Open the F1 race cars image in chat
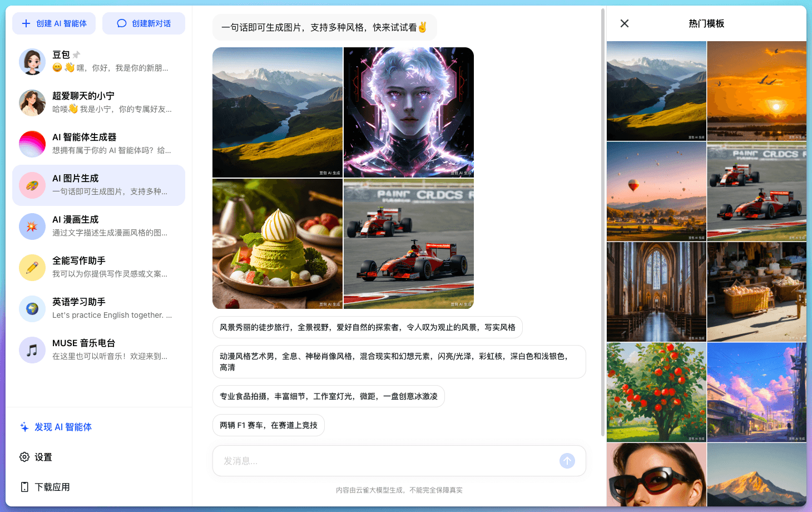 (x=409, y=244)
